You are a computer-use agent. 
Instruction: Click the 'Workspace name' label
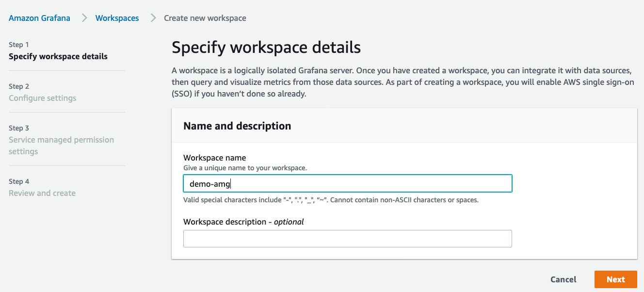click(x=214, y=158)
